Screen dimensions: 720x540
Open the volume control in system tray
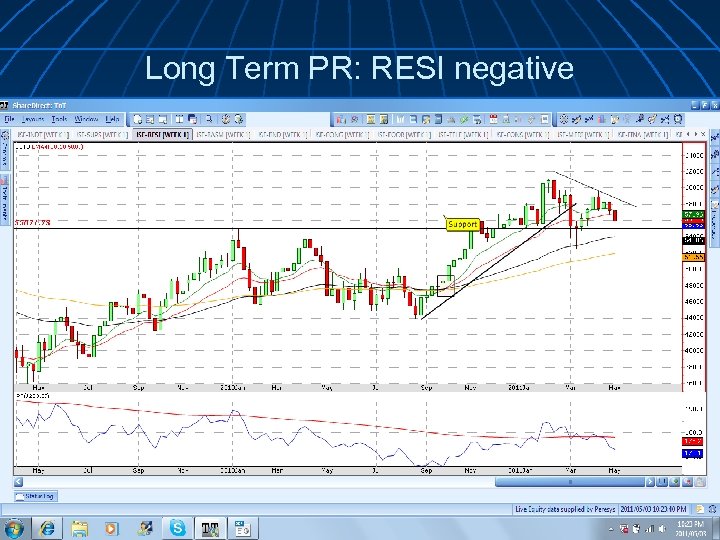click(662, 529)
